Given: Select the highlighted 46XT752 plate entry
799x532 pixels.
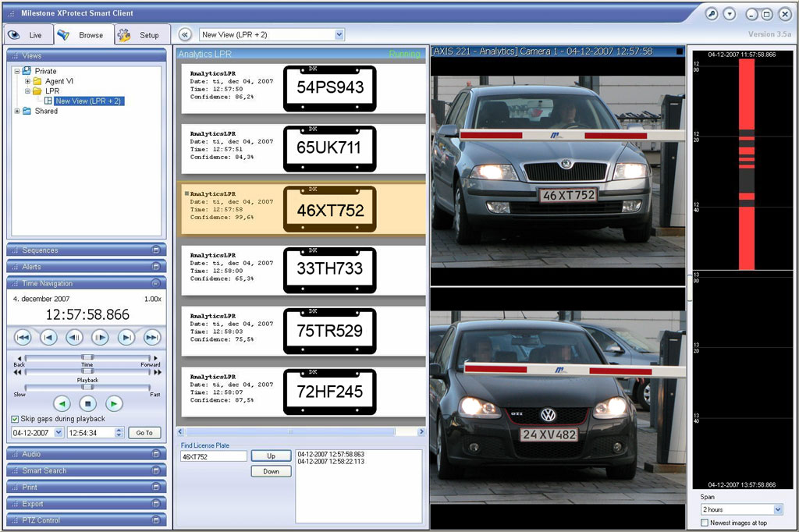Looking at the screenshot, I should pyautogui.click(x=304, y=209).
